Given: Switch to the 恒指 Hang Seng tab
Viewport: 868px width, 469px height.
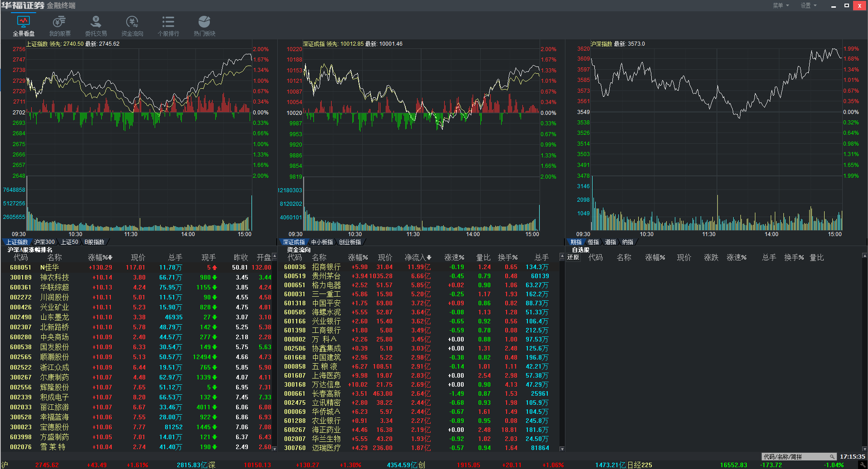Looking at the screenshot, I should point(593,242).
